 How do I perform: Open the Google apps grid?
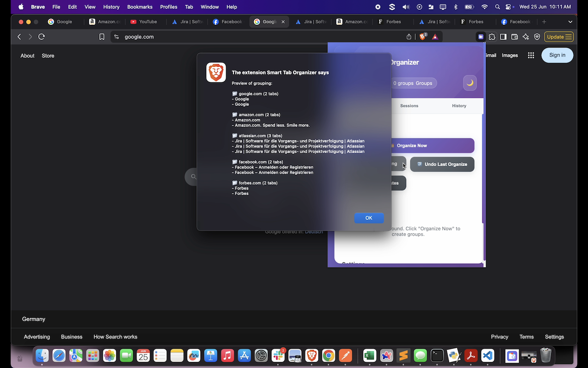pyautogui.click(x=531, y=55)
